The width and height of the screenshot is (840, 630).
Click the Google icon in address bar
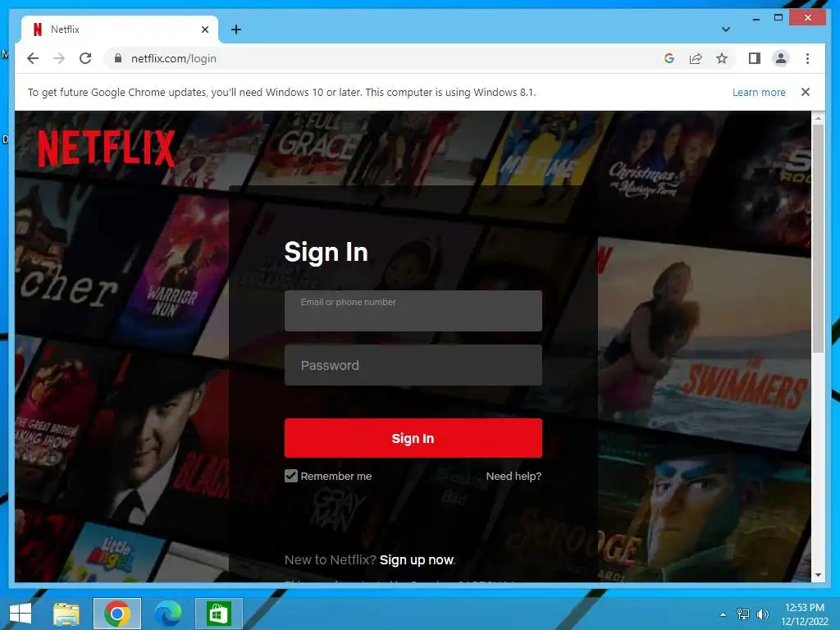(669, 58)
